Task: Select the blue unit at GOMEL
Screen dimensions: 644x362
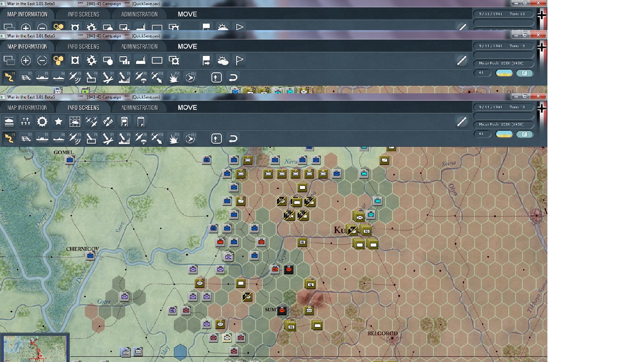Action: [x=70, y=160]
